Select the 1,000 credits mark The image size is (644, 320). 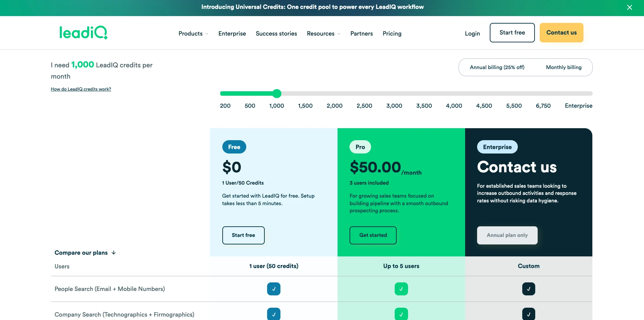[x=277, y=106]
